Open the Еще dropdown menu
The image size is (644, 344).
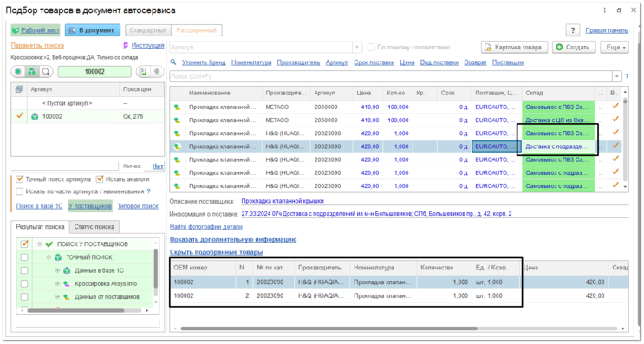[x=615, y=47]
